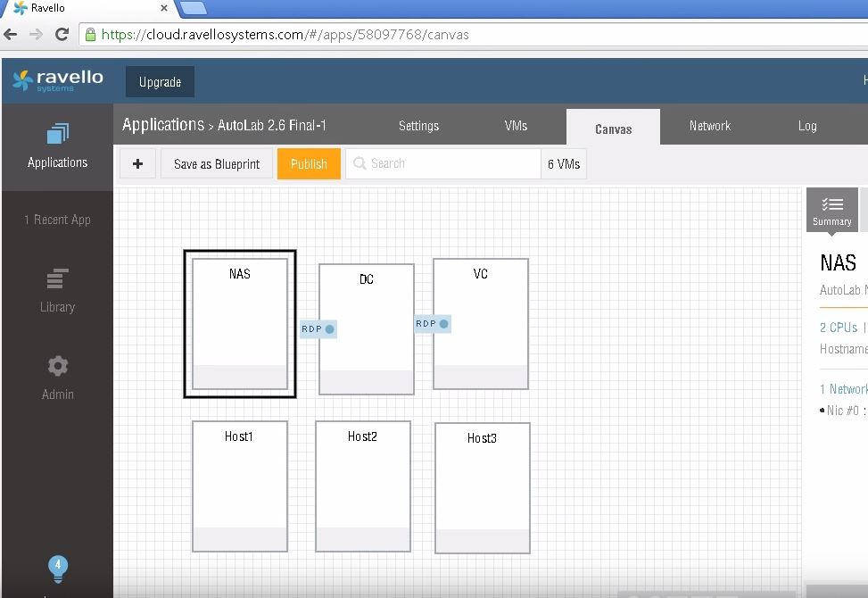Click the Ravello systems logo
This screenshot has height=598, width=868.
pyautogui.click(x=58, y=81)
